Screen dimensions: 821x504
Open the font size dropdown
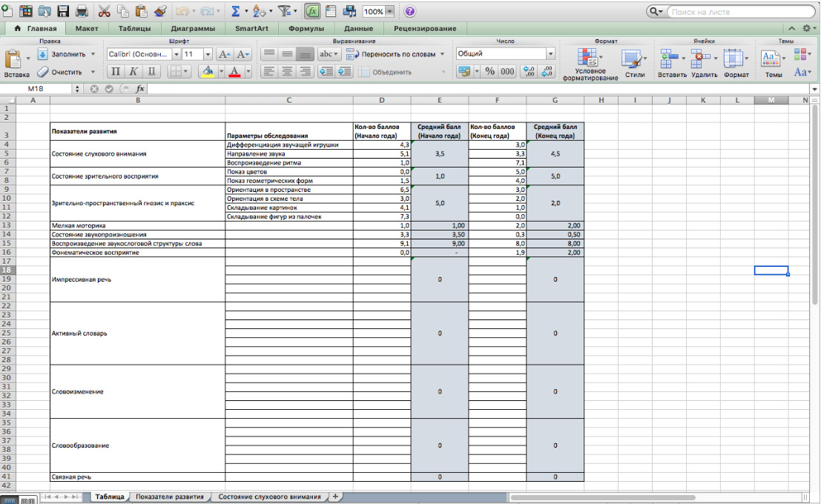tap(208, 54)
